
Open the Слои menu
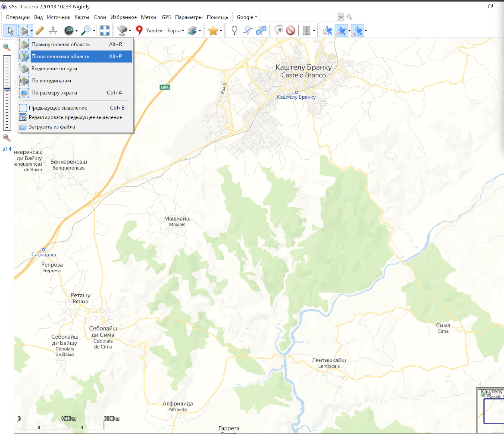(100, 17)
